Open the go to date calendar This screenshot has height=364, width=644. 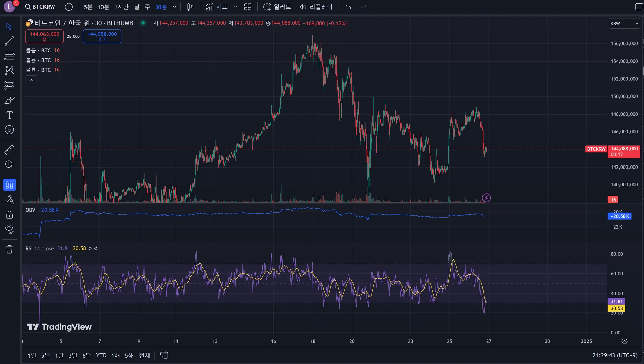coord(164,355)
